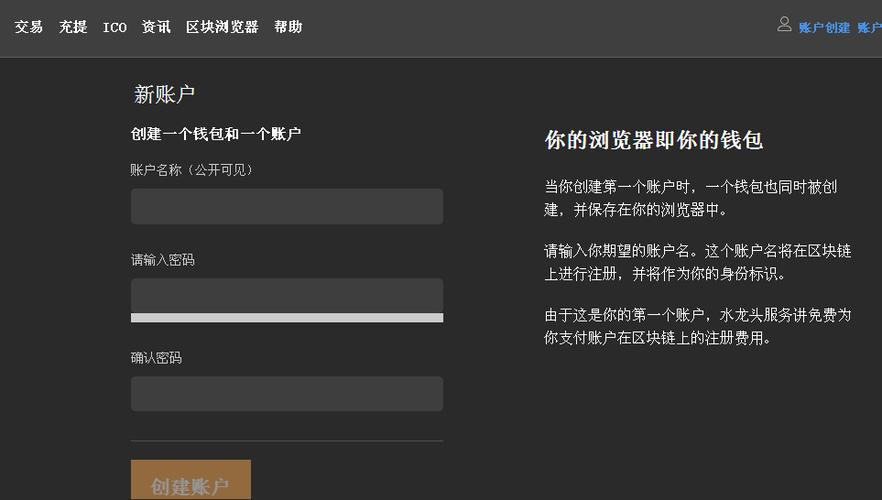882x500 pixels.
Task: Click the 请输入密码 label text
Action: click(x=162, y=260)
